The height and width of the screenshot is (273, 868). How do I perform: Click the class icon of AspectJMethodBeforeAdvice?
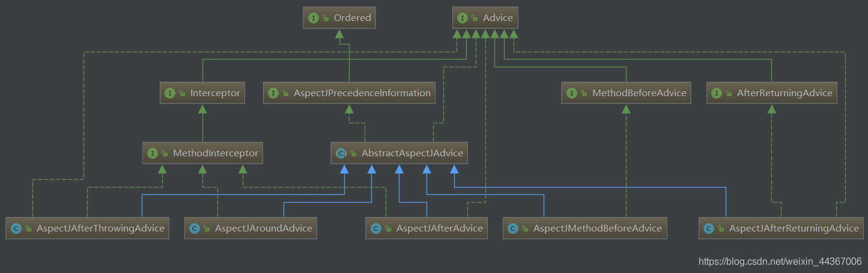pos(513,229)
